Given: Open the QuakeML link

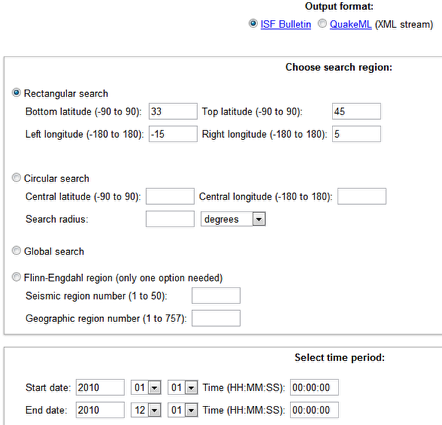Looking at the screenshot, I should [350, 24].
